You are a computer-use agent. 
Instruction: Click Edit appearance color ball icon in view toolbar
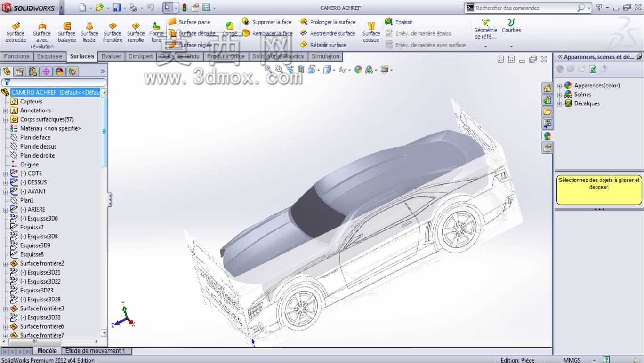click(x=358, y=70)
